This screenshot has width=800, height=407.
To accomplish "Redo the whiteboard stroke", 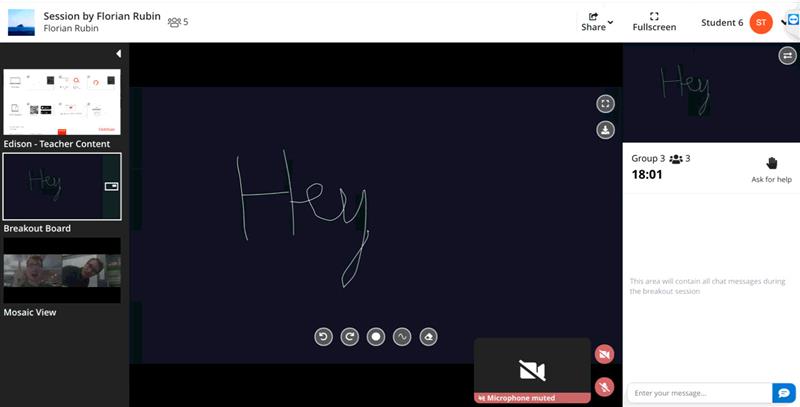I will coord(350,337).
